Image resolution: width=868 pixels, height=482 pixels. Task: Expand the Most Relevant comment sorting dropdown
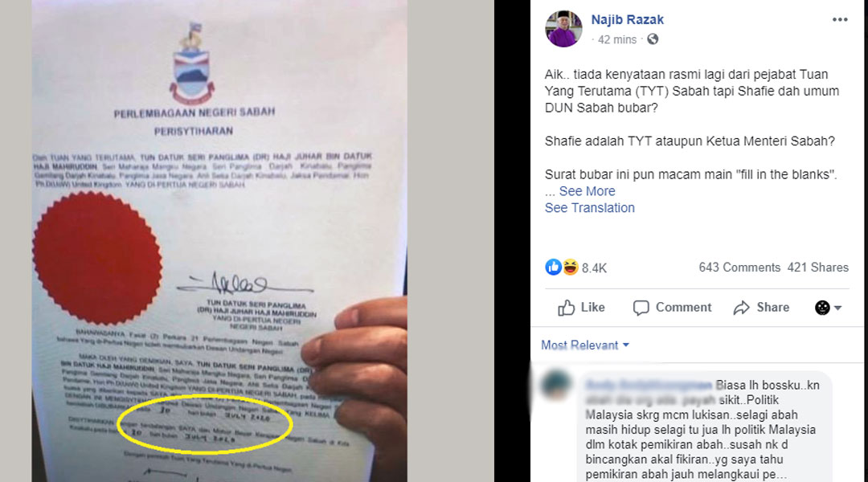[x=585, y=345]
